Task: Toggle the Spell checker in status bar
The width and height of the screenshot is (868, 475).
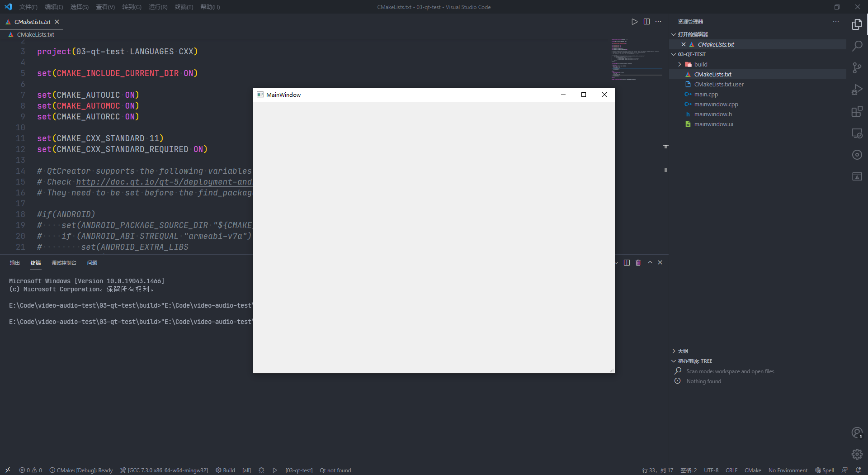Action: [825, 470]
